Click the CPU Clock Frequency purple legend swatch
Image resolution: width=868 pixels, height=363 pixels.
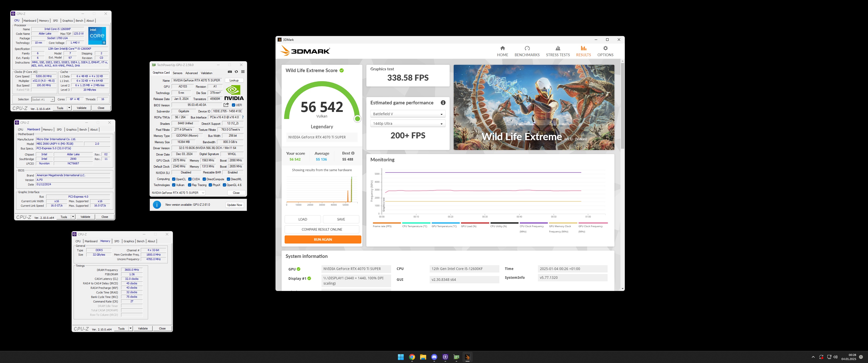pyautogui.click(x=534, y=223)
